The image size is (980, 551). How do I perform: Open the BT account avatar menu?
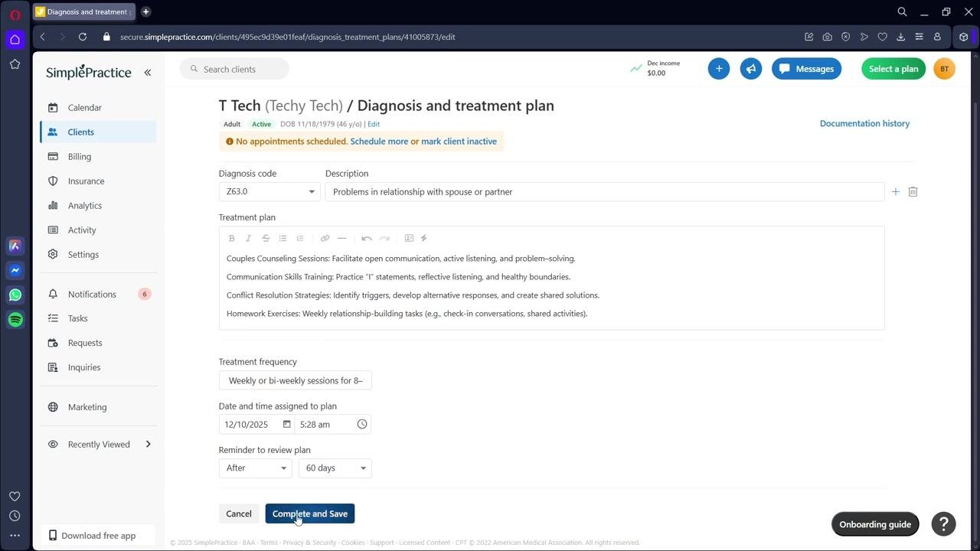944,69
